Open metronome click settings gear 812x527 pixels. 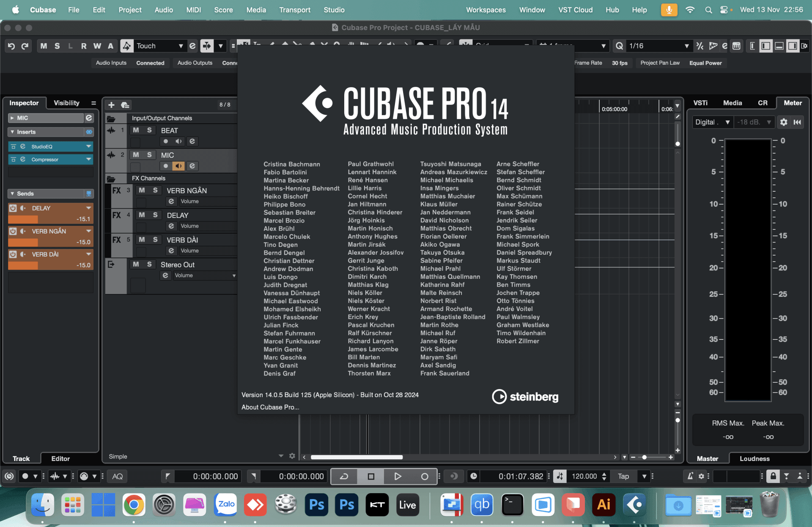(x=701, y=476)
